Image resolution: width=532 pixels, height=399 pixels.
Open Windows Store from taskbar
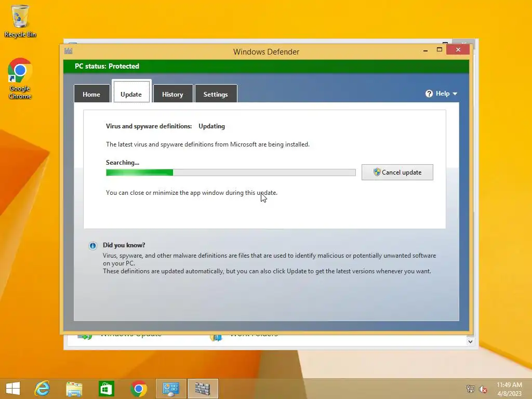coord(106,388)
